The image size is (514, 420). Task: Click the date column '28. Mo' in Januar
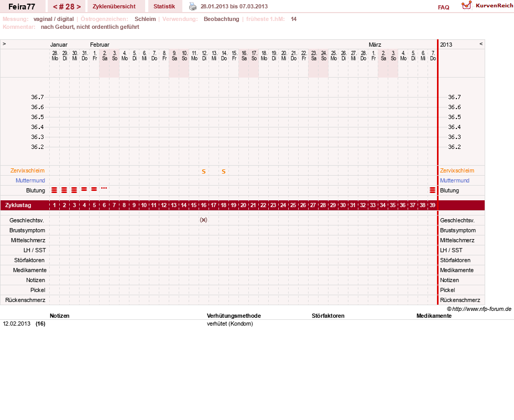click(54, 56)
